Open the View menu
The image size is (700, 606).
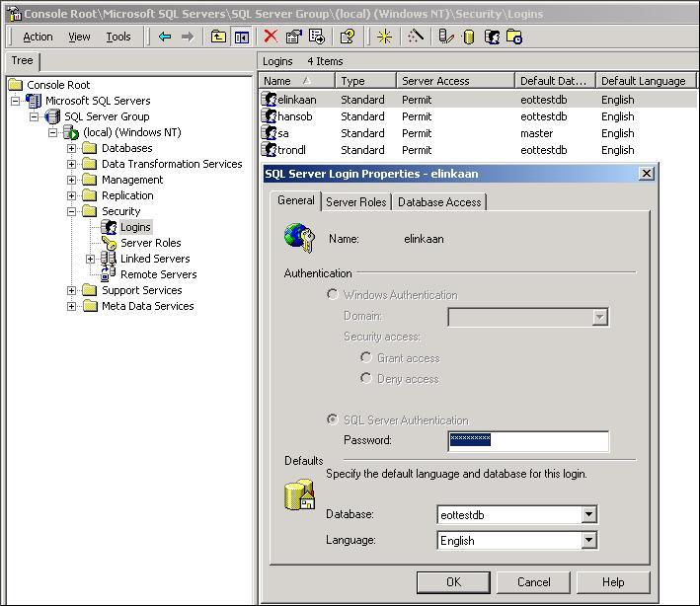79,37
